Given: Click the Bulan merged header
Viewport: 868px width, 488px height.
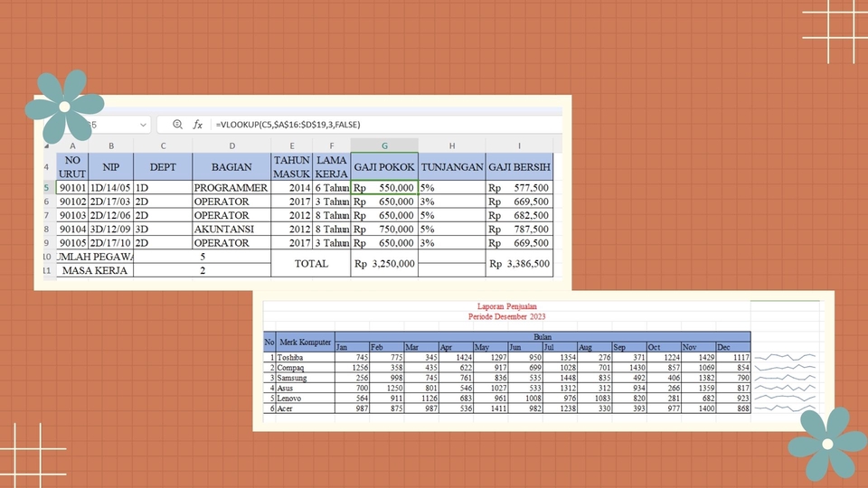Looking at the screenshot, I should (x=542, y=336).
